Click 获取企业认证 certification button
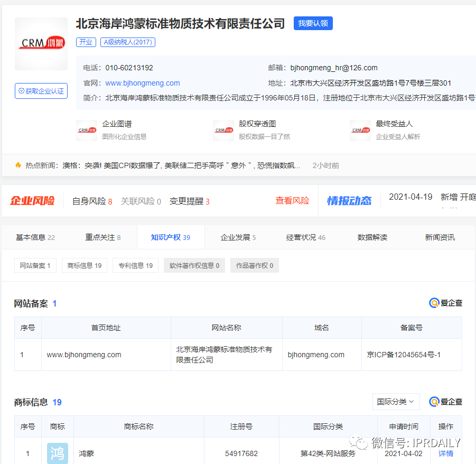The height and width of the screenshot is (464, 476). tap(41, 91)
